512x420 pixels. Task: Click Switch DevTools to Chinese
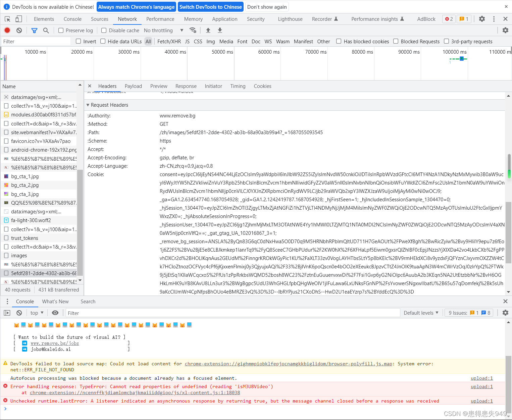pyautogui.click(x=211, y=7)
